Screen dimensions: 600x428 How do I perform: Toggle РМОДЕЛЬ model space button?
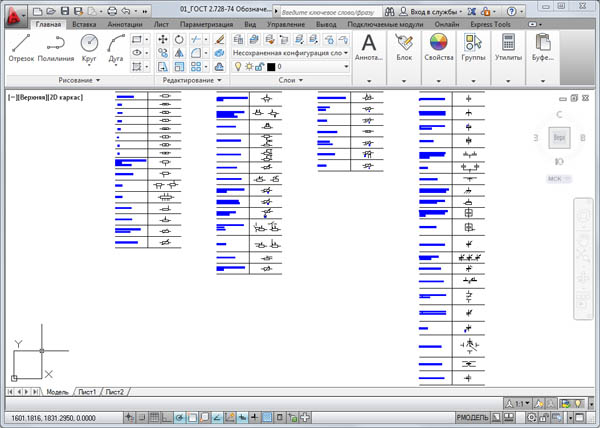[x=471, y=416]
